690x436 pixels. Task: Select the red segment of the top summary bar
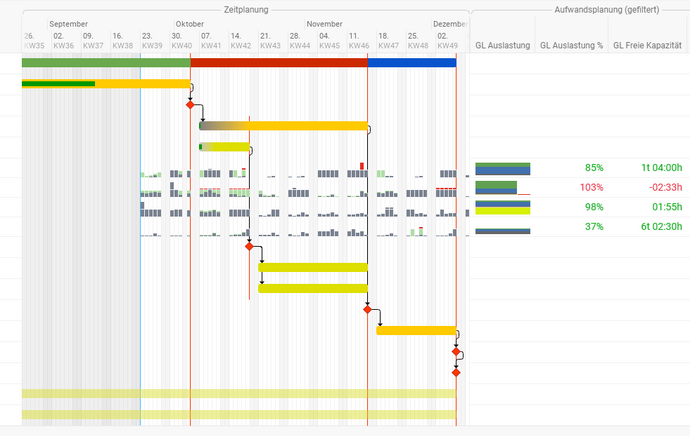[x=278, y=62]
